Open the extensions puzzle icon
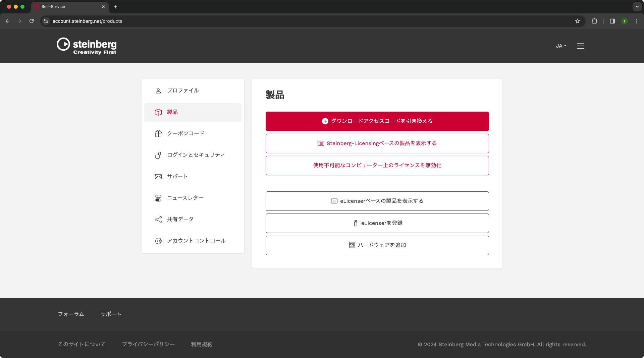This screenshot has width=644, height=358. [594, 21]
